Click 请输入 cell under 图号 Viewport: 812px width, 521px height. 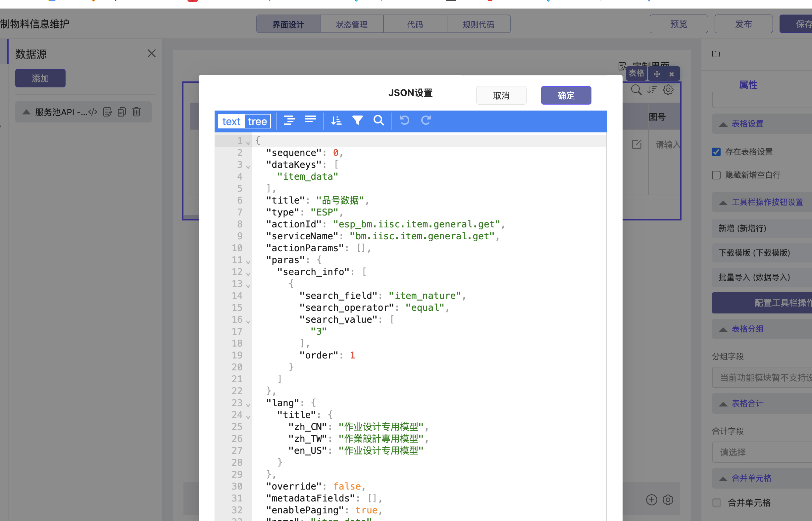668,145
